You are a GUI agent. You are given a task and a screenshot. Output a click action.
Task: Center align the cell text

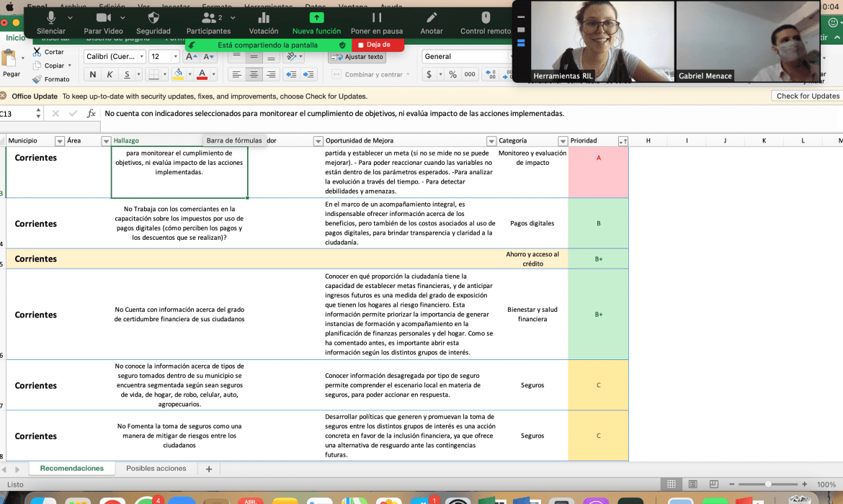tap(254, 74)
